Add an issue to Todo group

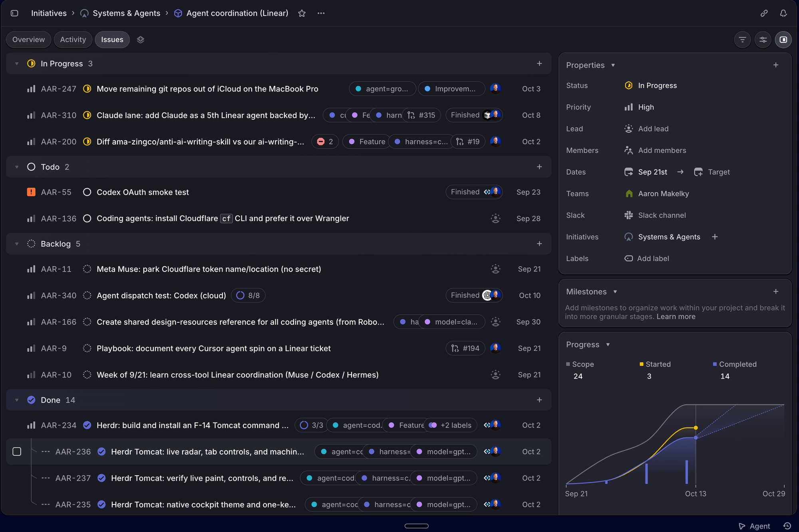(539, 167)
